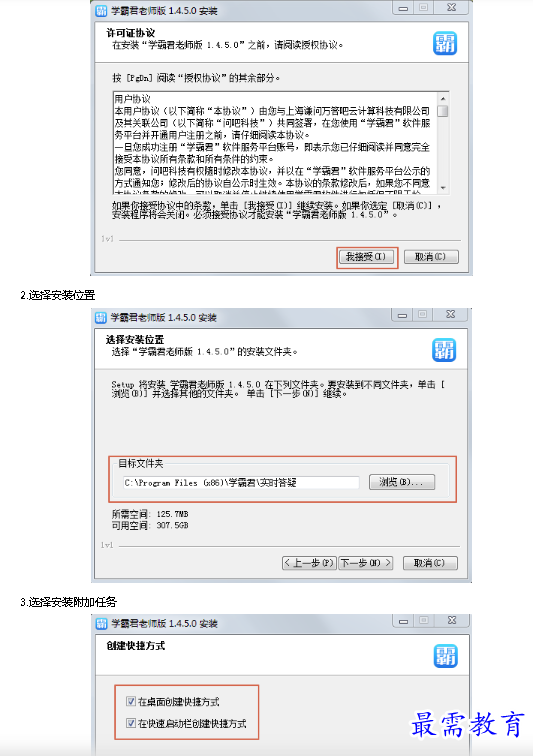
Task: Click the 我接受(I) button
Action: pos(366,257)
